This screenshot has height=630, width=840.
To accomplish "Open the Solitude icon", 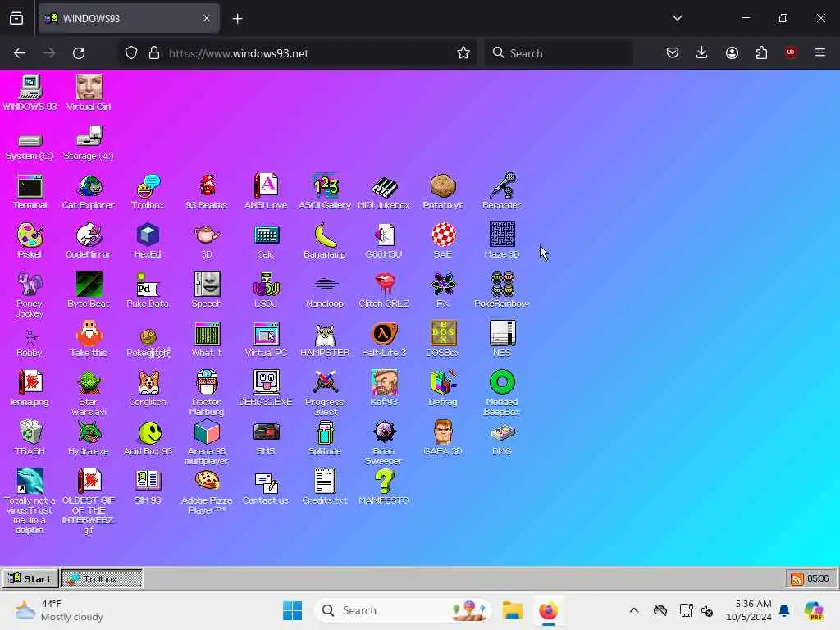I will [x=325, y=438].
